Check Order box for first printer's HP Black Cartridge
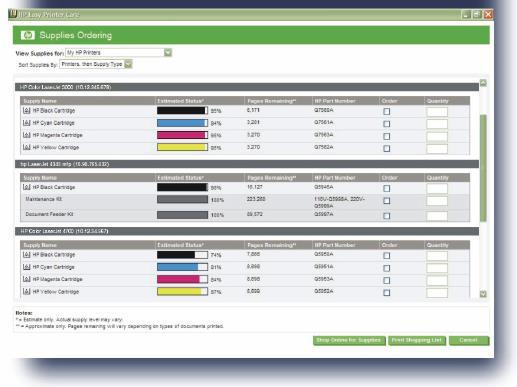The width and height of the screenshot is (517, 387). click(387, 111)
